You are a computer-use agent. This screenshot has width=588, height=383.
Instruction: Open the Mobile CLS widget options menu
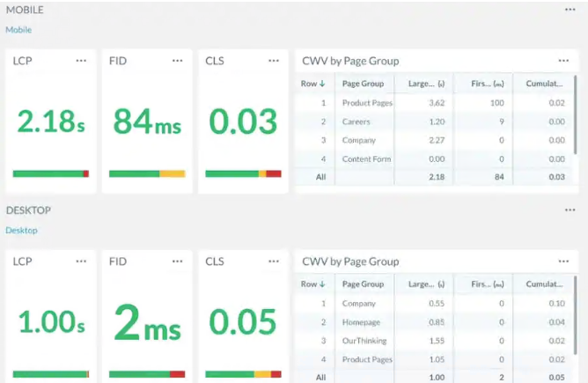[274, 61]
